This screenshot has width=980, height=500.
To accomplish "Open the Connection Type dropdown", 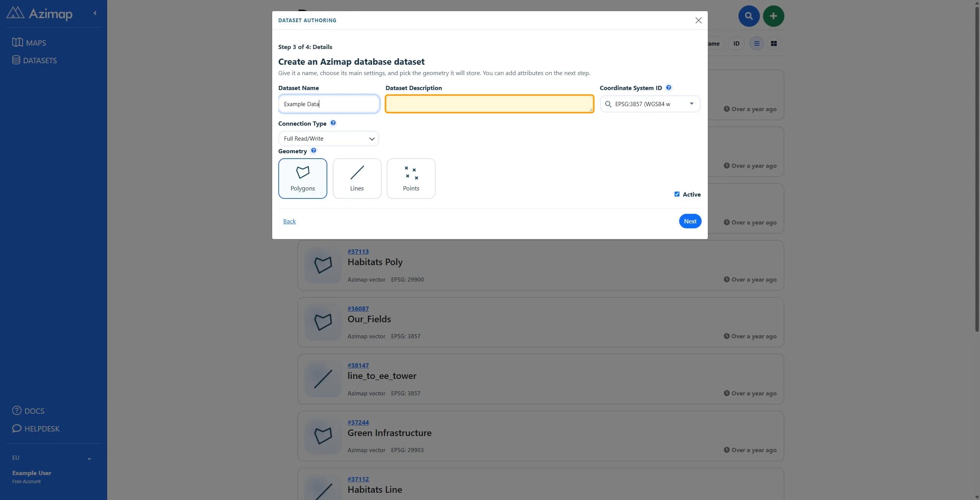I will (x=328, y=138).
